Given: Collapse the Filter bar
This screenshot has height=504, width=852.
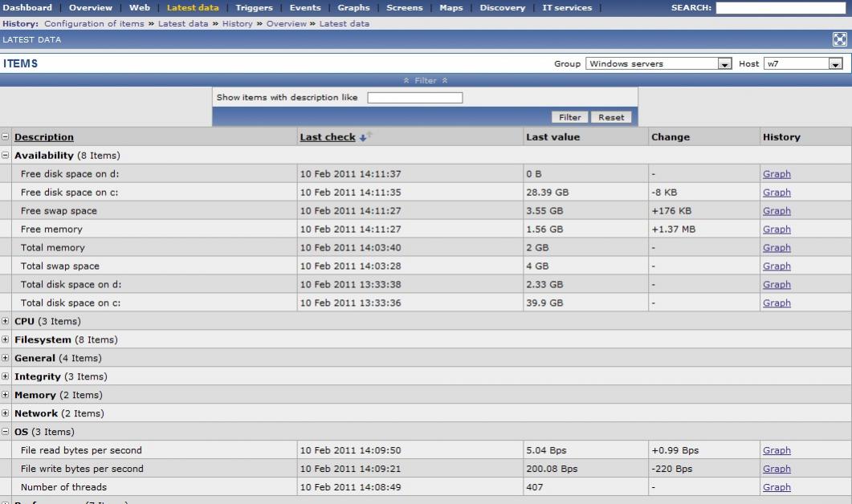Looking at the screenshot, I should (426, 80).
